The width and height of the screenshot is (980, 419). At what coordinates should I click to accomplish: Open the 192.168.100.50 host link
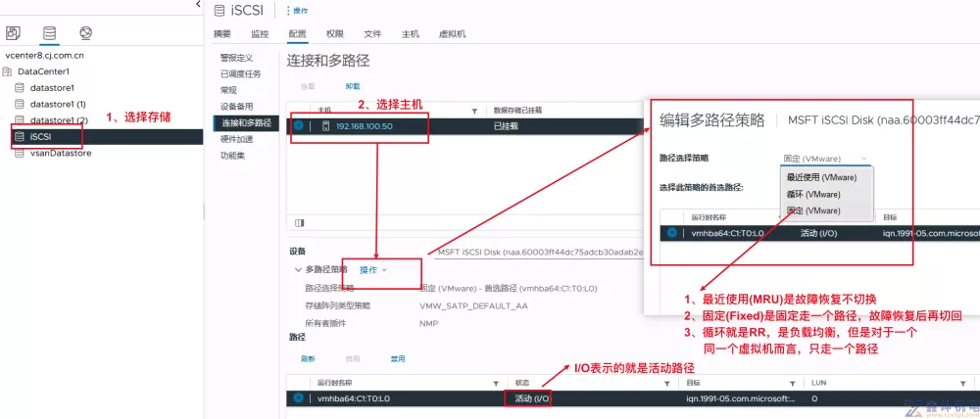point(365,126)
